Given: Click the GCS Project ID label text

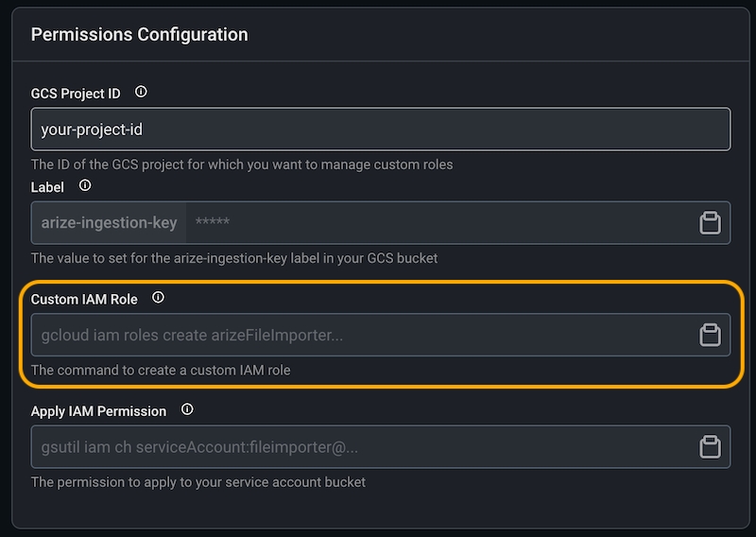Looking at the screenshot, I should coord(76,94).
